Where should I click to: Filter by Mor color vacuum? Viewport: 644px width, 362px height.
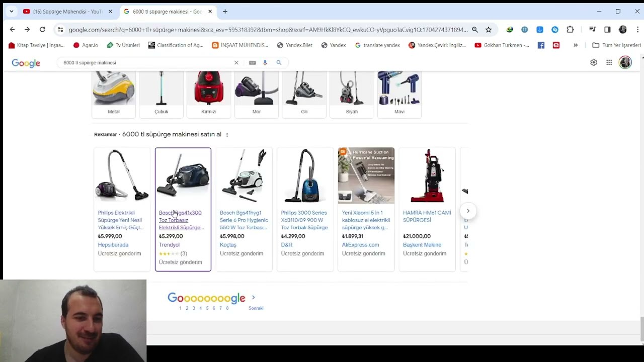[257, 94]
